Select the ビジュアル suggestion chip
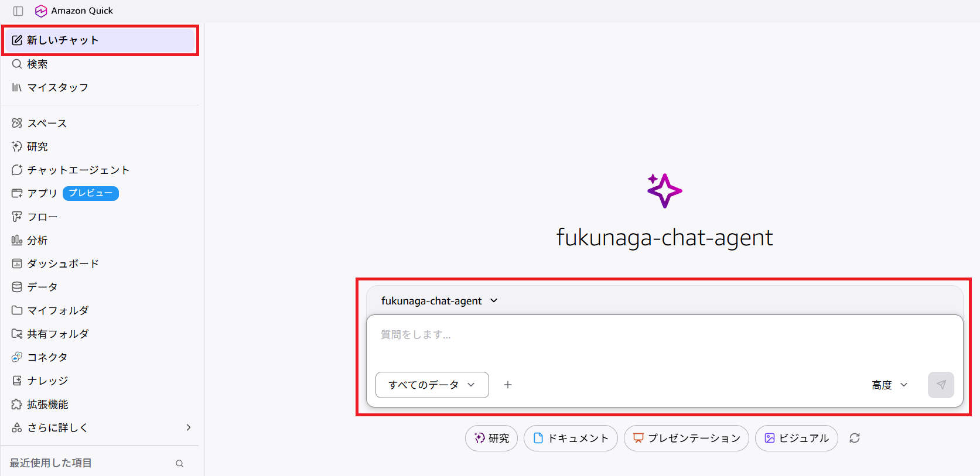 click(797, 438)
